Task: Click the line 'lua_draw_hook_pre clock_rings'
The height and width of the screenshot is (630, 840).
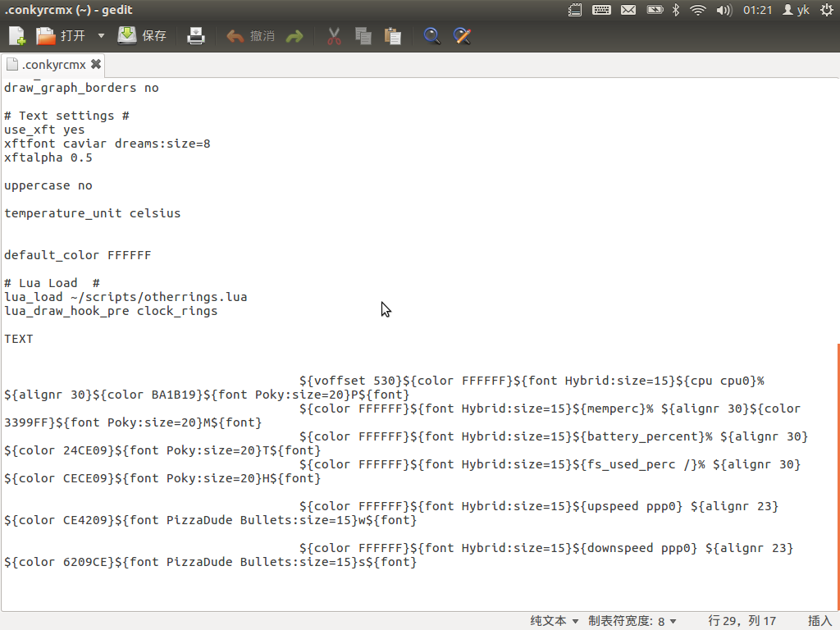Action: [x=111, y=311]
